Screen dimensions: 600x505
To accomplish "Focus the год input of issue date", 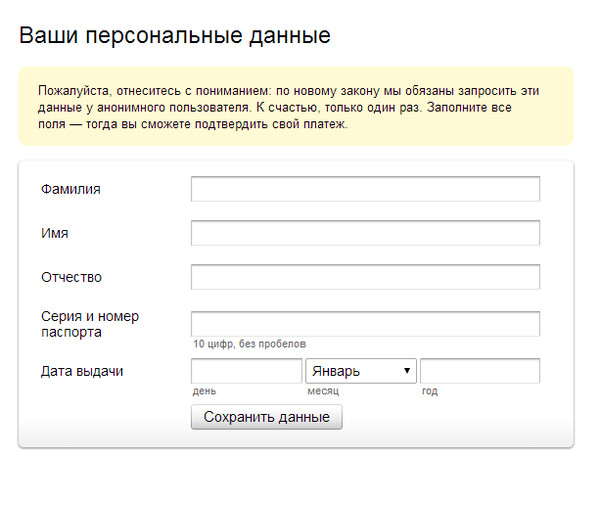I will pyautogui.click(x=480, y=371).
